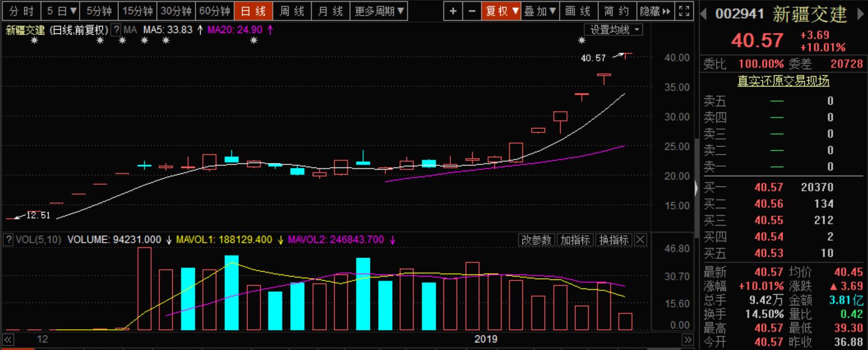Expand the 复权 adjustment dropdown
The height and width of the screenshot is (350, 868).
pyautogui.click(x=501, y=11)
